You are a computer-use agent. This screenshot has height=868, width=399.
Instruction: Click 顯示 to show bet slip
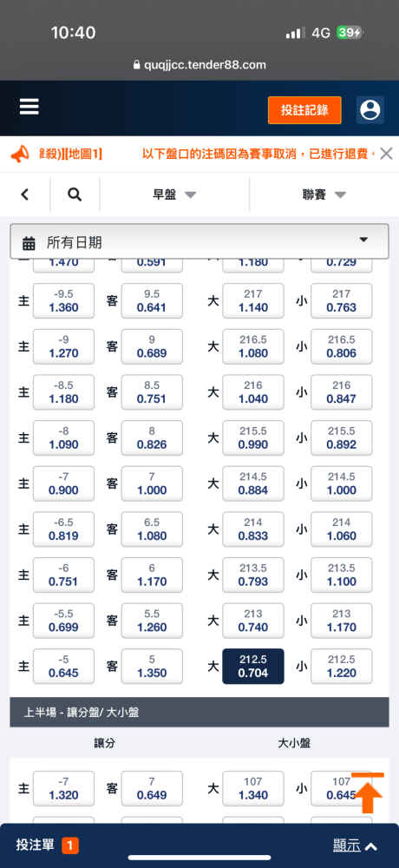click(x=356, y=845)
